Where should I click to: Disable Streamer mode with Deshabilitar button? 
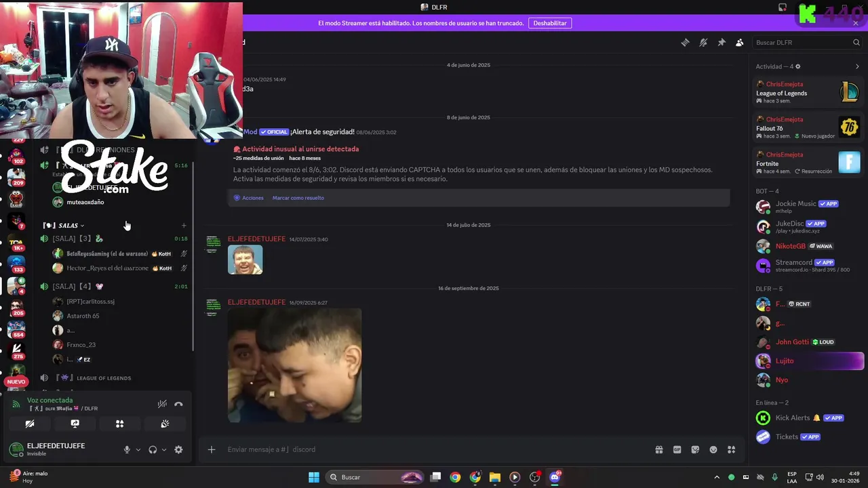[550, 23]
